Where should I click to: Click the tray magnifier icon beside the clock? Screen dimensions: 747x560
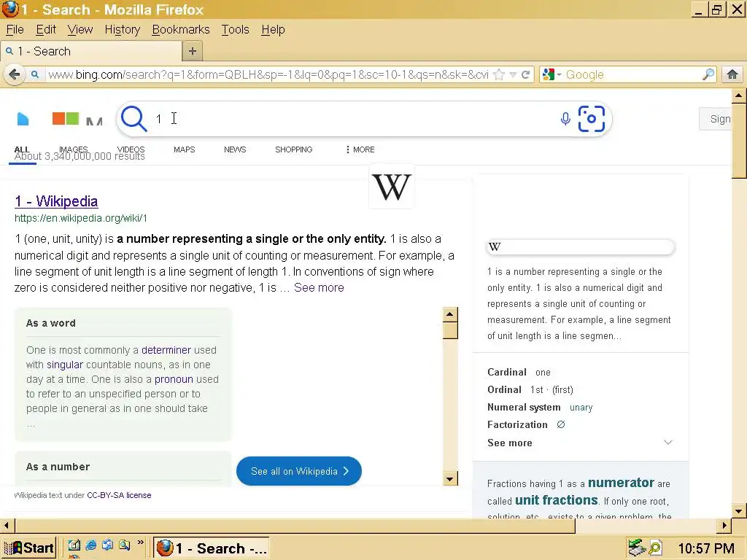[656, 548]
